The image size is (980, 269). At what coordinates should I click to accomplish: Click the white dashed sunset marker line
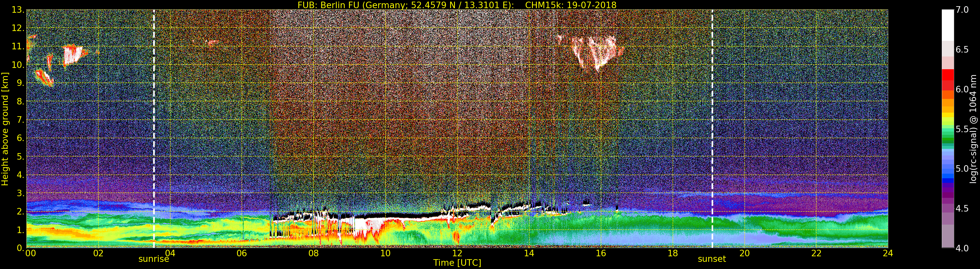click(712, 129)
